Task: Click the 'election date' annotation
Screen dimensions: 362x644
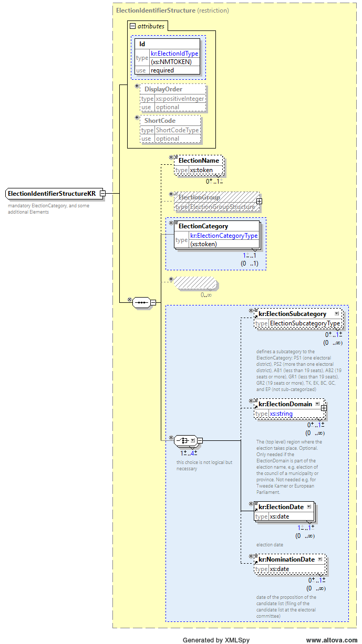Action: pyautogui.click(x=270, y=545)
